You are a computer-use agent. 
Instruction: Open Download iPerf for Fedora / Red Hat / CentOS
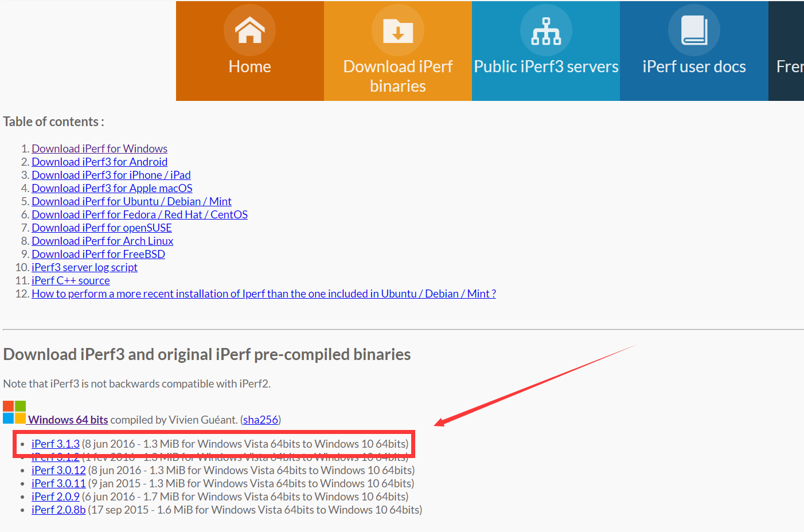tap(139, 214)
